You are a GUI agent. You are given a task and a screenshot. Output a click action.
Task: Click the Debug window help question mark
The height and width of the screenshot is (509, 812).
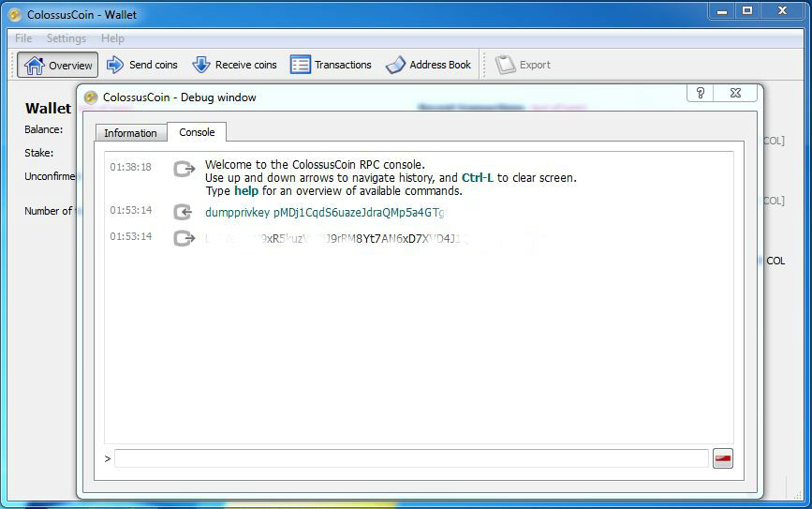click(700, 93)
